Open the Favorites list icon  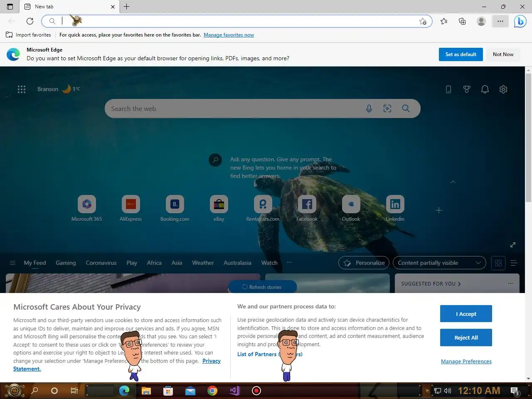pos(444,21)
